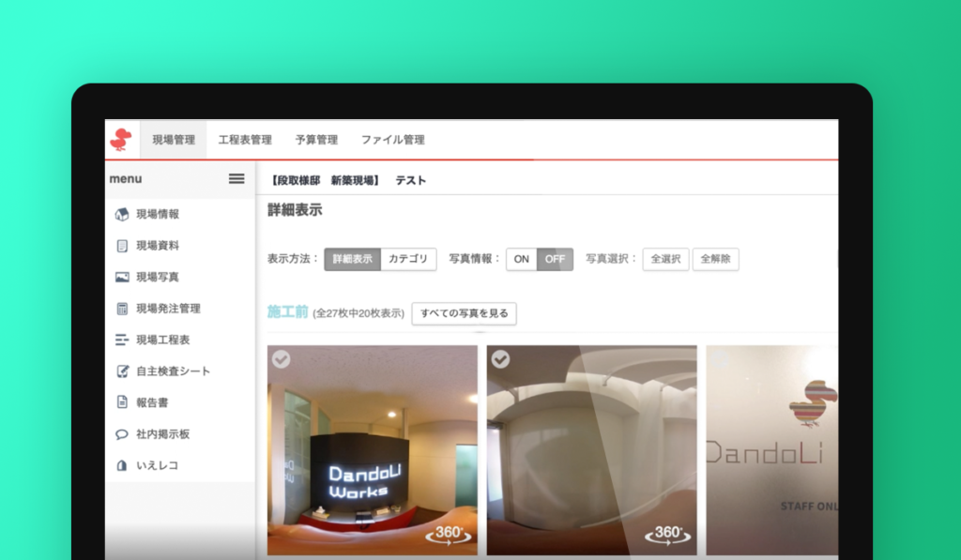961x560 pixels.
Task: Click すべての写真を見る button
Action: coord(464,313)
